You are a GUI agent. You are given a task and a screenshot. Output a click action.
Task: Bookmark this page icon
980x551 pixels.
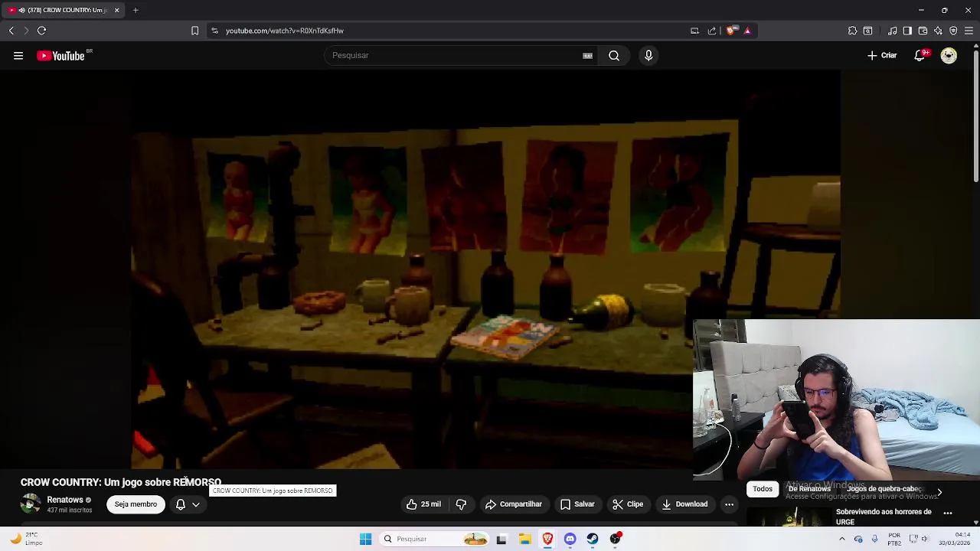pos(194,31)
